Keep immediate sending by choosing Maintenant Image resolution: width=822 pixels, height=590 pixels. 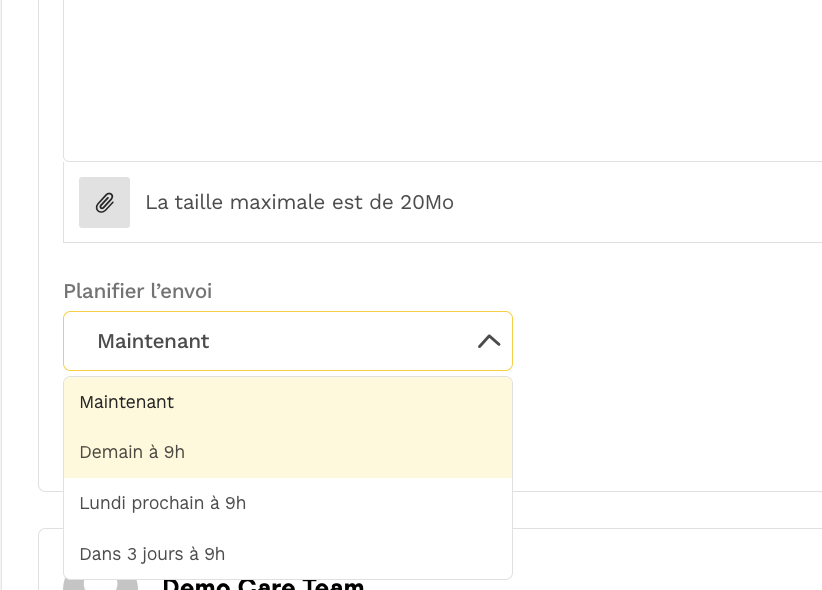(x=127, y=402)
